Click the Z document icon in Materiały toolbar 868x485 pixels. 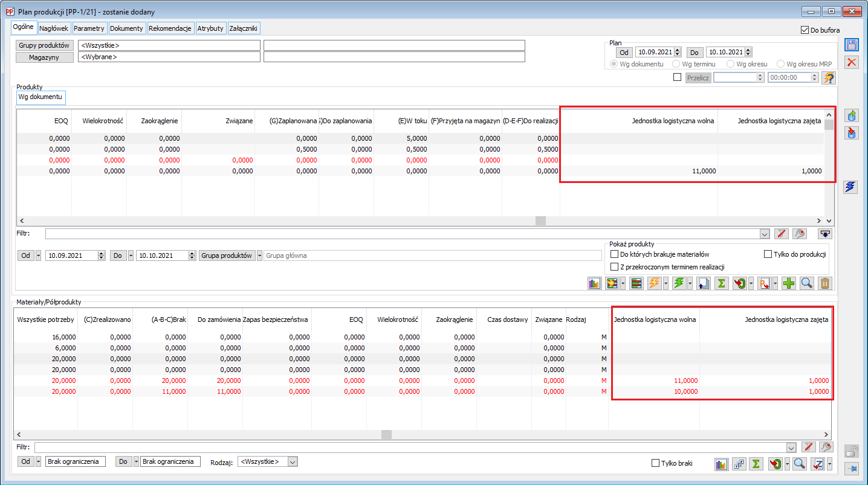click(x=818, y=464)
